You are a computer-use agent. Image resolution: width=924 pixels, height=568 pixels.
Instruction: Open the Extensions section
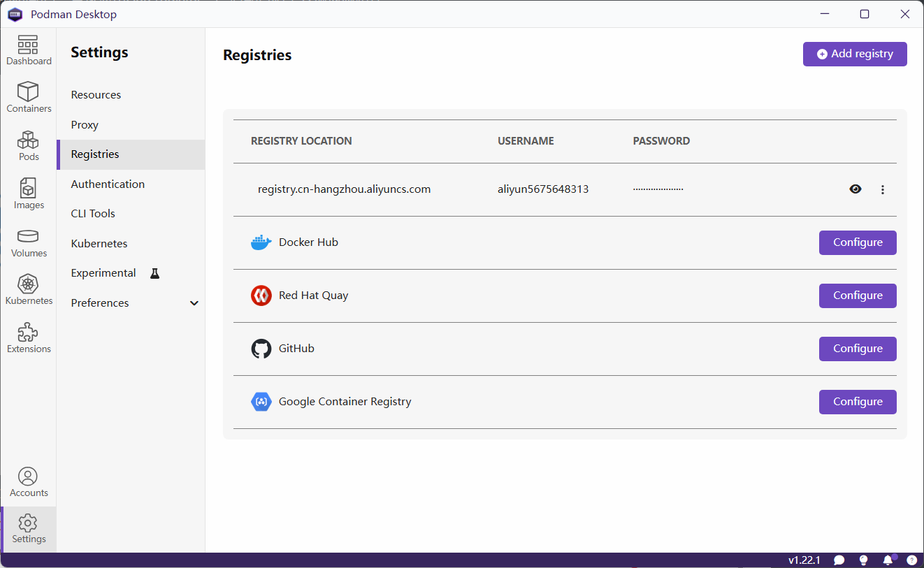(29, 338)
